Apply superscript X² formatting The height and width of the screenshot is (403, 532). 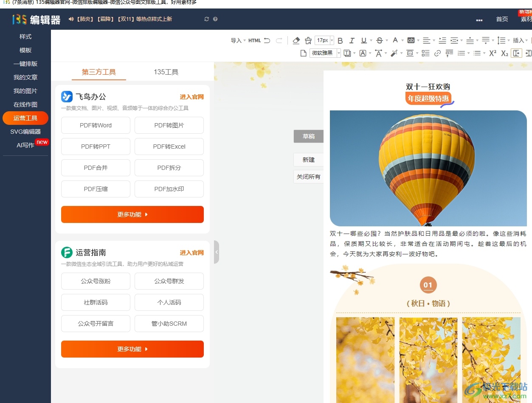click(493, 53)
